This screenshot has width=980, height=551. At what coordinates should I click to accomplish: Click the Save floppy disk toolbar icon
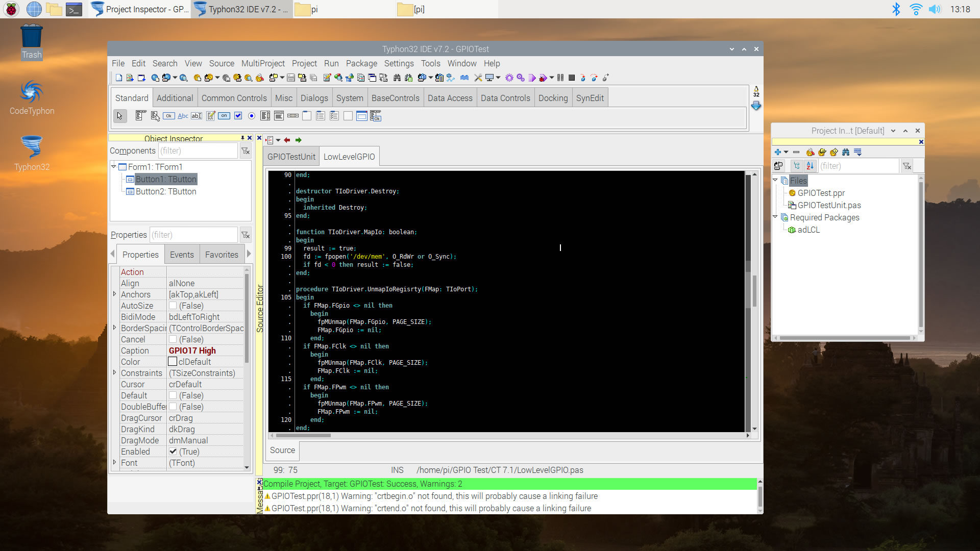click(x=291, y=78)
